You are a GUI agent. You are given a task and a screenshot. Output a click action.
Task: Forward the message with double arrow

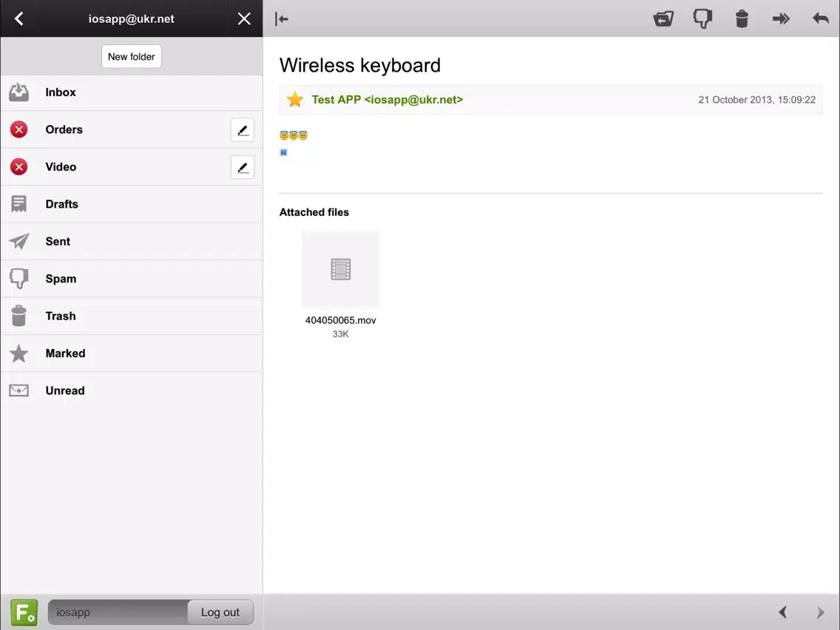(781, 18)
